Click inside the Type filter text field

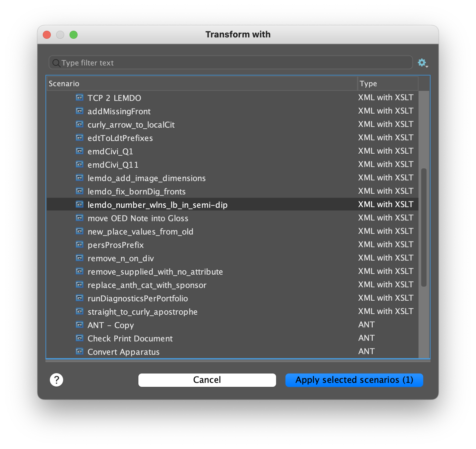click(x=231, y=62)
